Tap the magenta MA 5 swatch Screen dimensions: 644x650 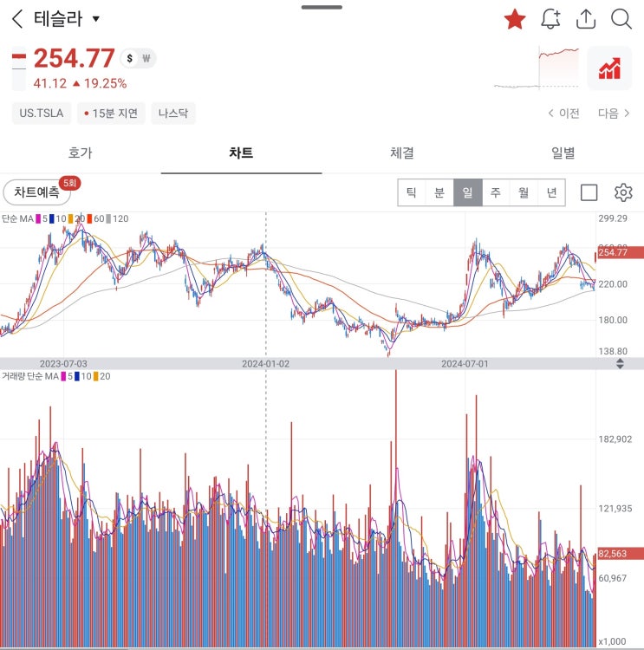tap(38, 218)
